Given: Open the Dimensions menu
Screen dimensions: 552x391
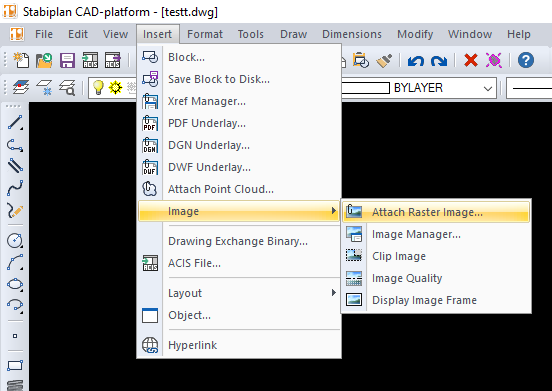Looking at the screenshot, I should 352,34.
